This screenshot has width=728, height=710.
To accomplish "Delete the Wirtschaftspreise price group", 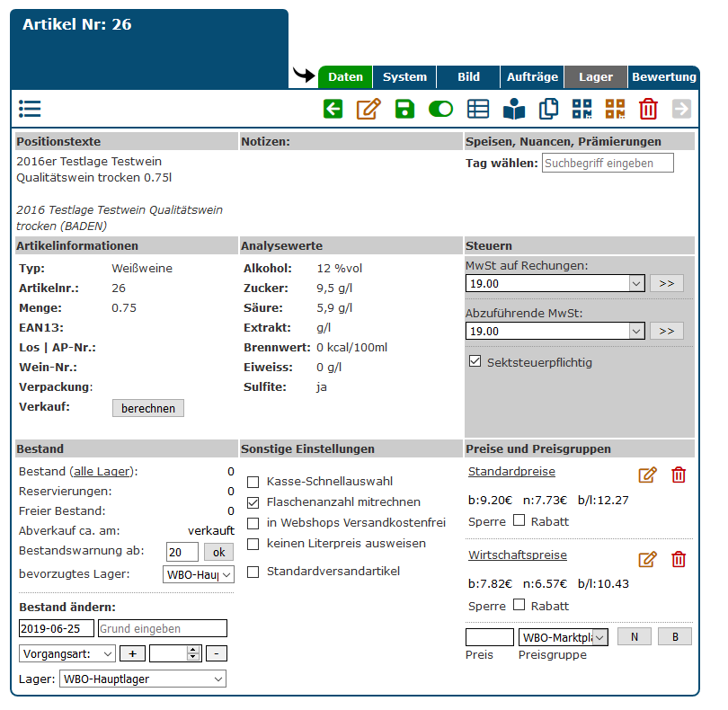I will (x=679, y=560).
